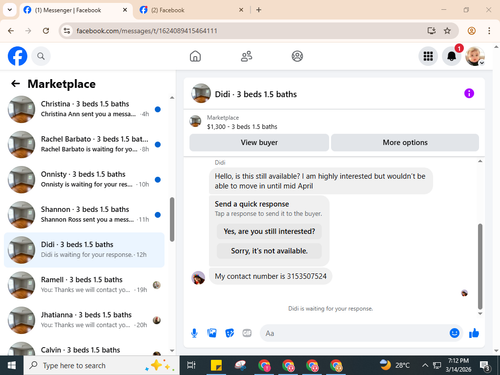Open Rachel Barbato conversation
500x375 pixels.
tap(84, 144)
